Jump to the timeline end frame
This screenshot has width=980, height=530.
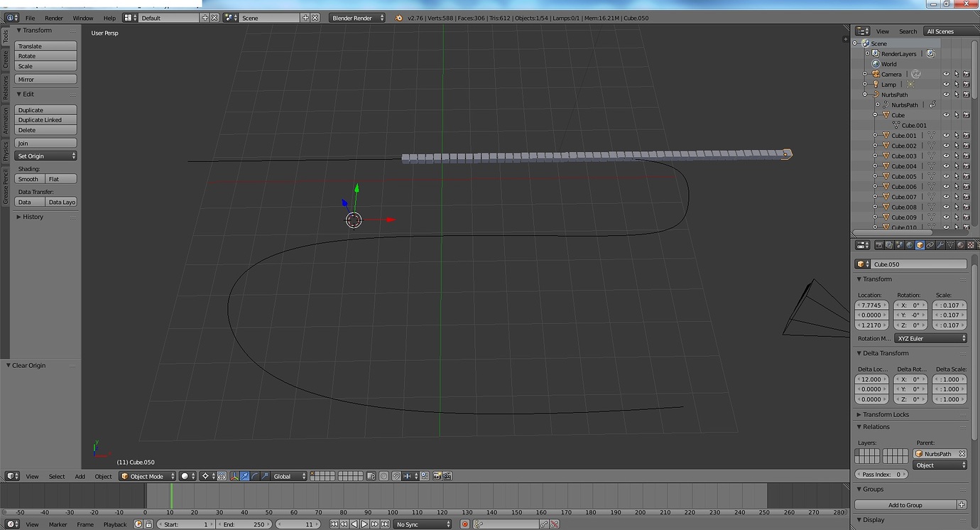(x=384, y=524)
